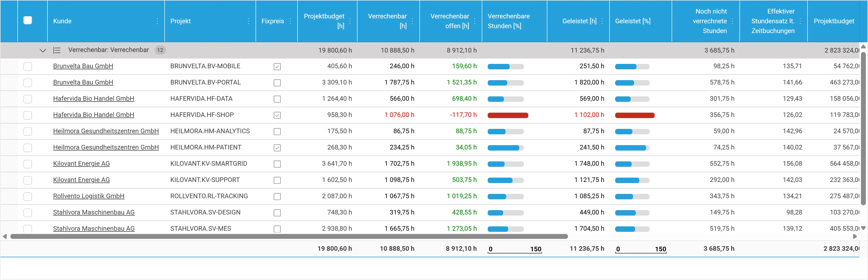This screenshot has width=868, height=280.
Task: Open Verrechenbar offen [h] column menu
Action: click(x=475, y=21)
